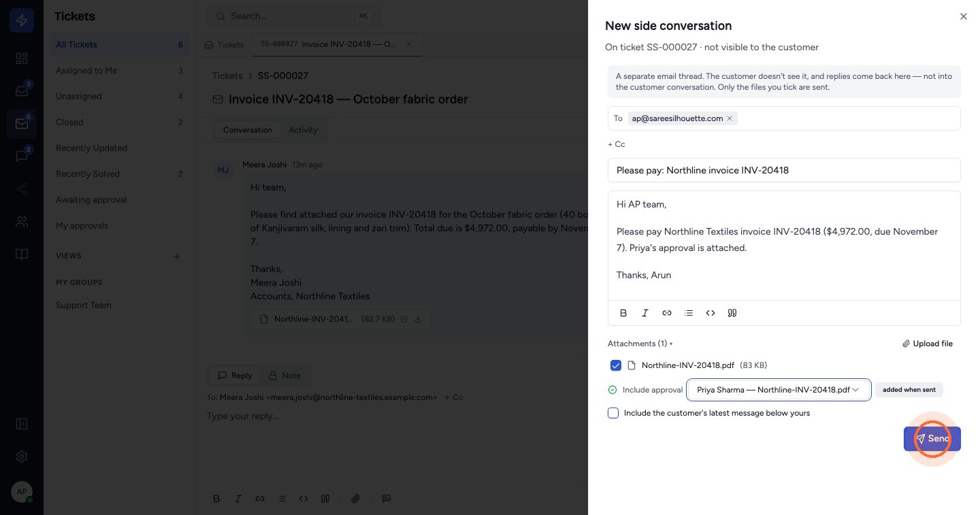Open the knowledge base book icon
This screenshot has height=515, width=980.
(x=22, y=254)
